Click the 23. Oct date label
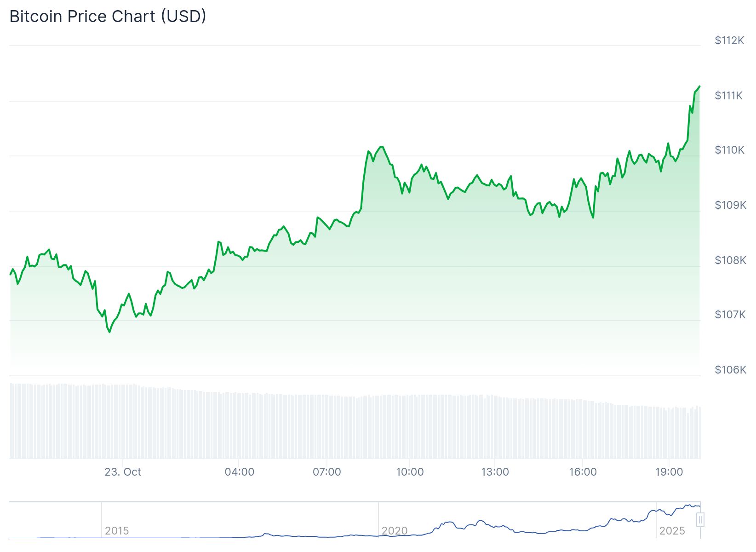756x552 pixels. point(123,472)
